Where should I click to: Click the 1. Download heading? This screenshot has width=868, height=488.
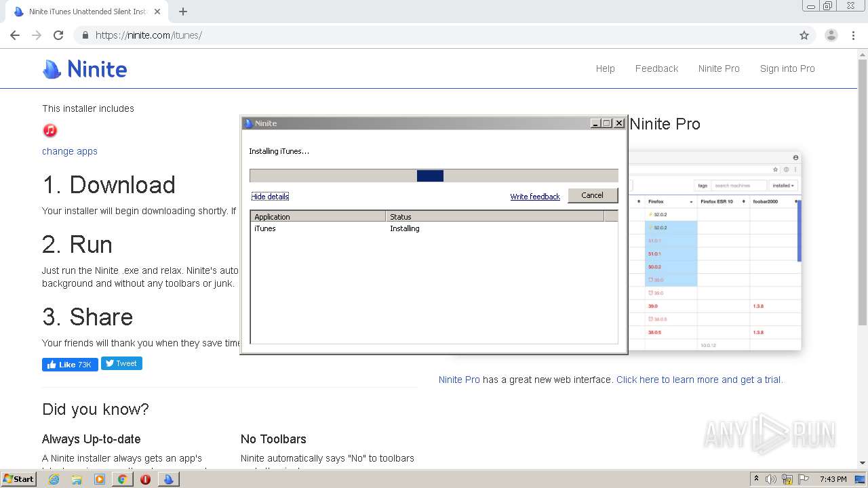108,185
